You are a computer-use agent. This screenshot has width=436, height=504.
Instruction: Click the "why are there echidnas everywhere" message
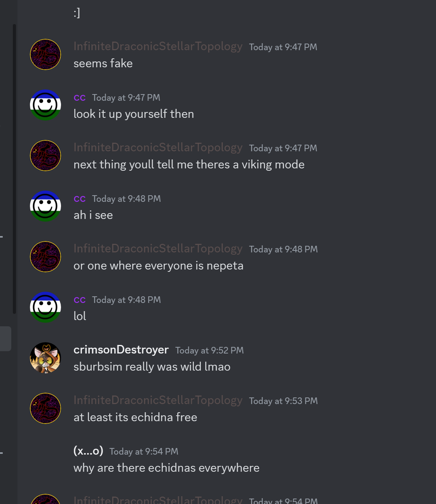(x=166, y=468)
